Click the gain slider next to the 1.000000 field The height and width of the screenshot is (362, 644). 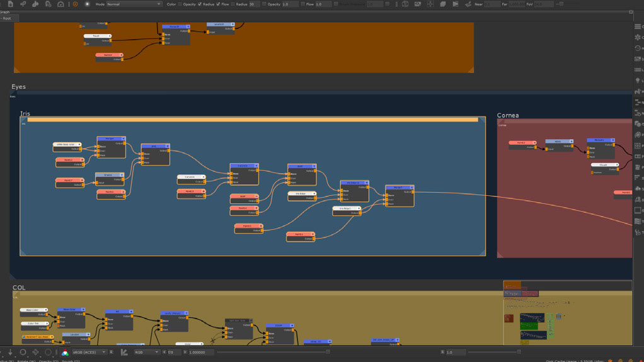click(x=273, y=352)
